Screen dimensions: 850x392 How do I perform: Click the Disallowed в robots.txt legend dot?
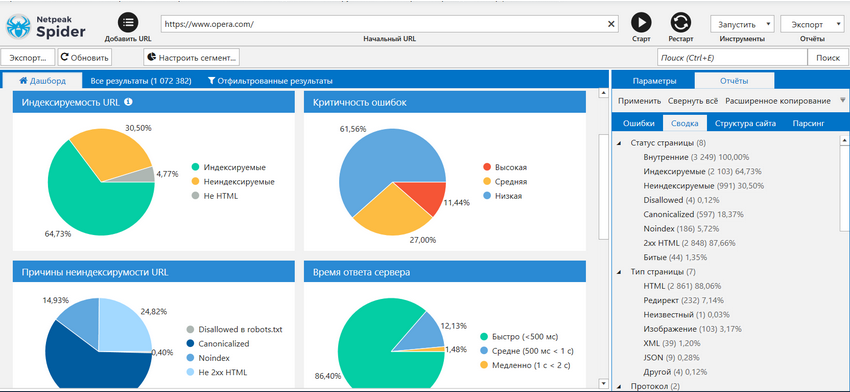pyautogui.click(x=190, y=329)
